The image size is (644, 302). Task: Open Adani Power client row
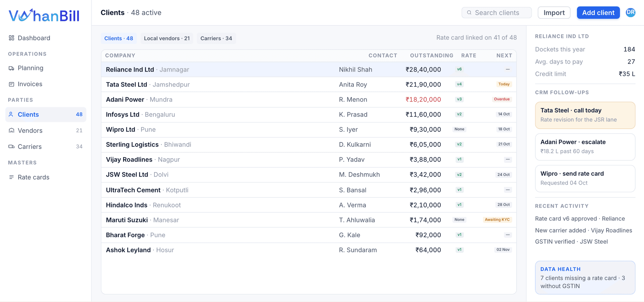pyautogui.click(x=309, y=100)
